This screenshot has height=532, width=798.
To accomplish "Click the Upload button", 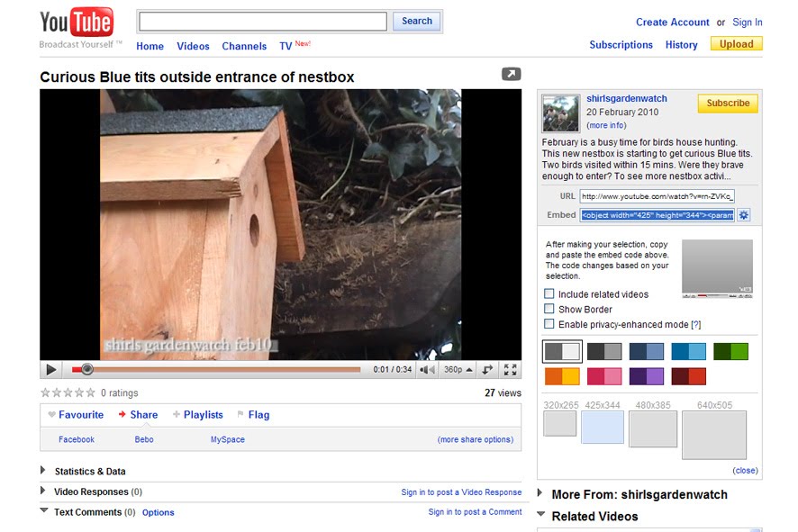I will point(737,44).
